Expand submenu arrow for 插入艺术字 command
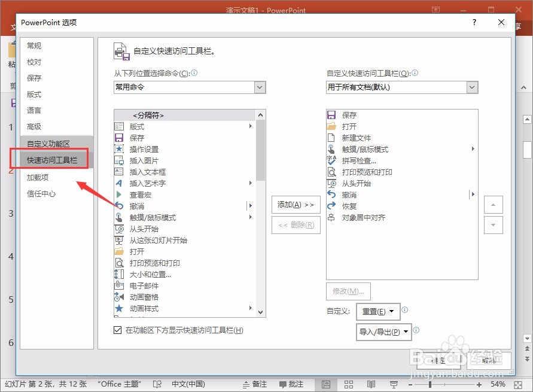The width and height of the screenshot is (533, 392). coord(250,183)
